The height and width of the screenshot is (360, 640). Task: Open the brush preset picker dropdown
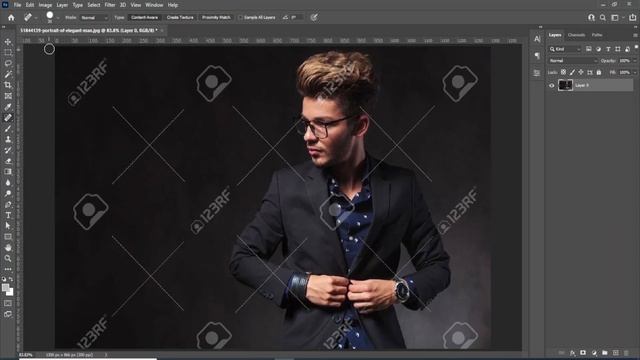58,18
